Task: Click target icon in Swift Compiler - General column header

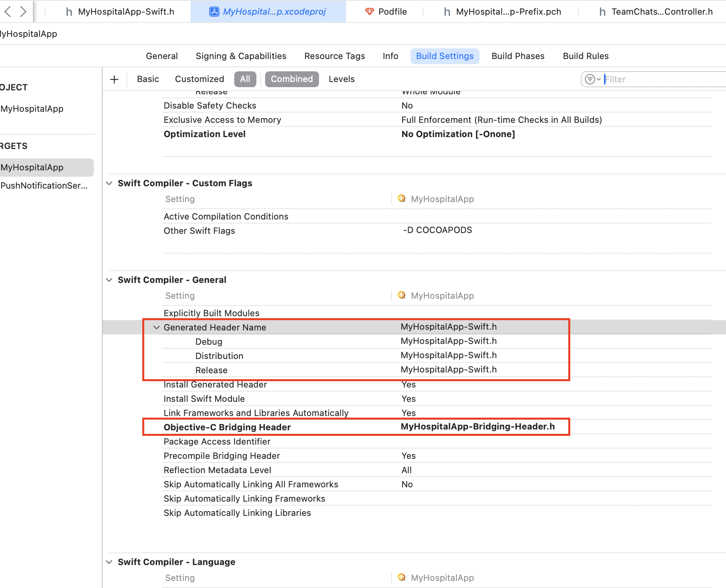Action: coord(401,295)
